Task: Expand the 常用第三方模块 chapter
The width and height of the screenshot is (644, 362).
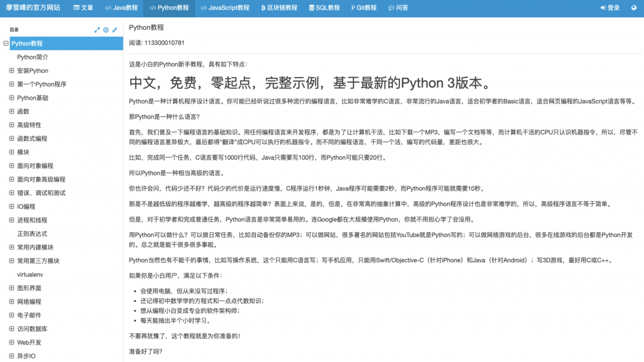Action: point(12,261)
